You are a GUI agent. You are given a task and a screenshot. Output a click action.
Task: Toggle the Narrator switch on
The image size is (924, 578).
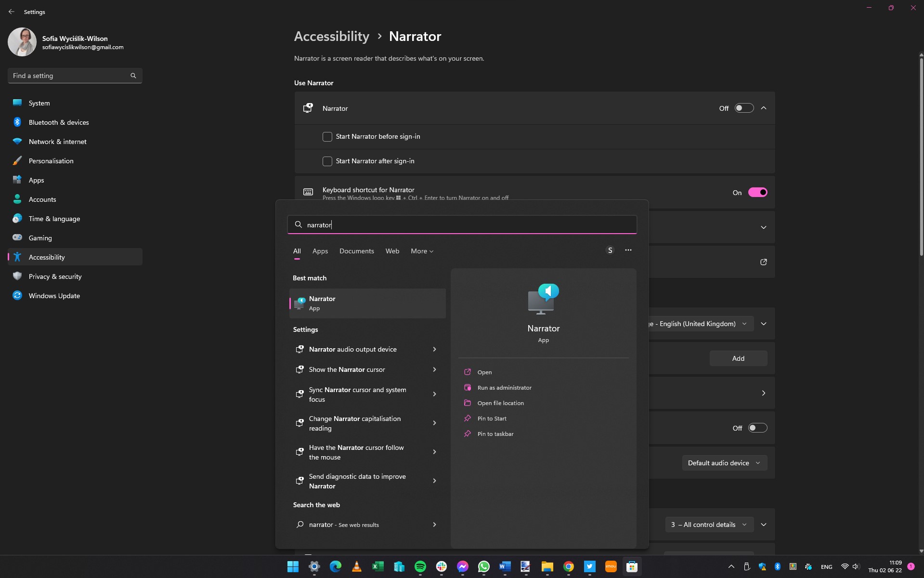click(743, 108)
